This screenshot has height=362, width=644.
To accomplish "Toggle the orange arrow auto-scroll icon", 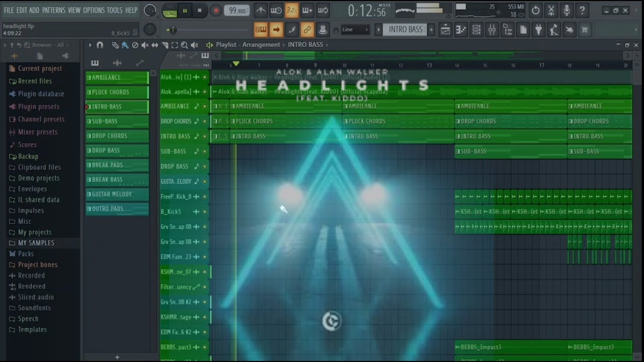I will [x=276, y=30].
